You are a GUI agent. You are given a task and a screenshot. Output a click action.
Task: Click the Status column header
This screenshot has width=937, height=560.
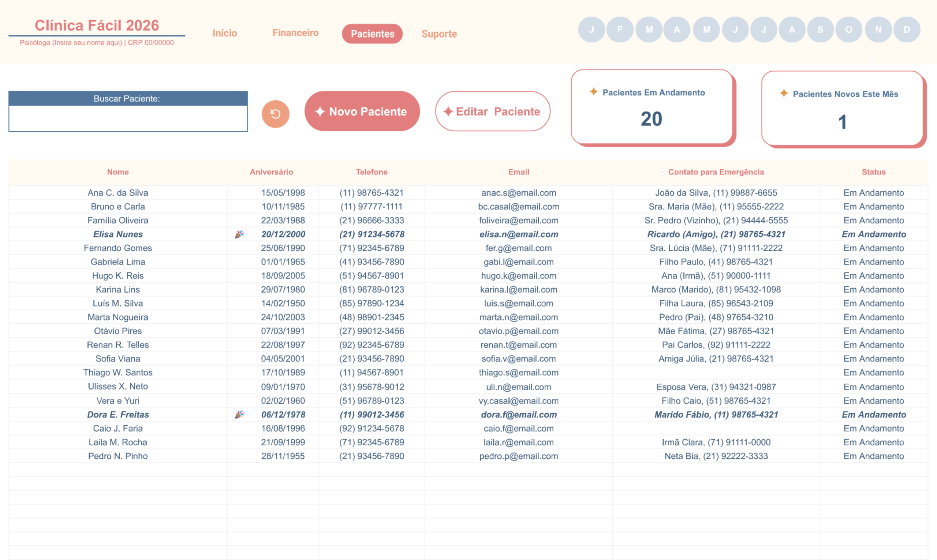[x=873, y=172]
